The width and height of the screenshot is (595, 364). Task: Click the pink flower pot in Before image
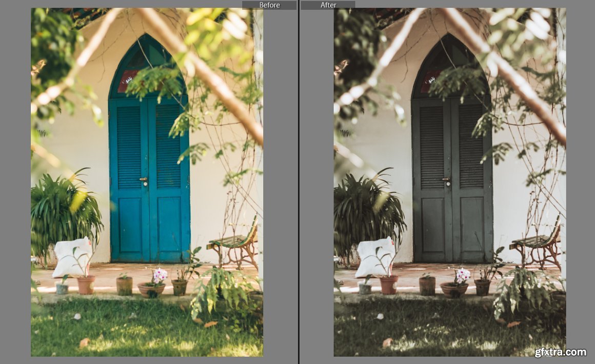(152, 288)
